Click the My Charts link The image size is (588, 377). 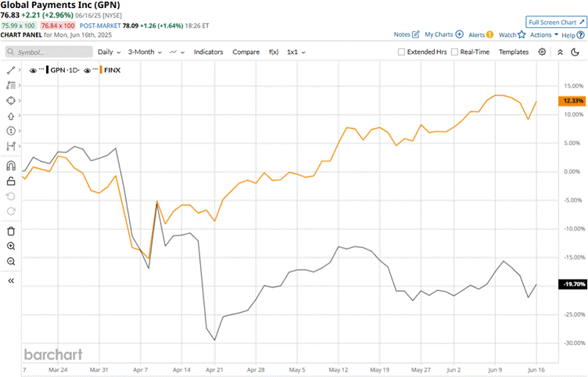[x=439, y=34]
